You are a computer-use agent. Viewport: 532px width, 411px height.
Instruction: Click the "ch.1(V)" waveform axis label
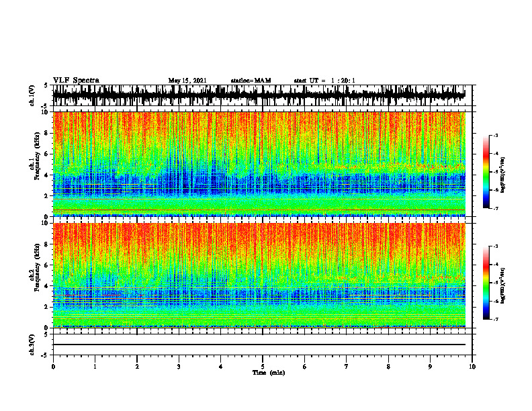click(x=32, y=95)
